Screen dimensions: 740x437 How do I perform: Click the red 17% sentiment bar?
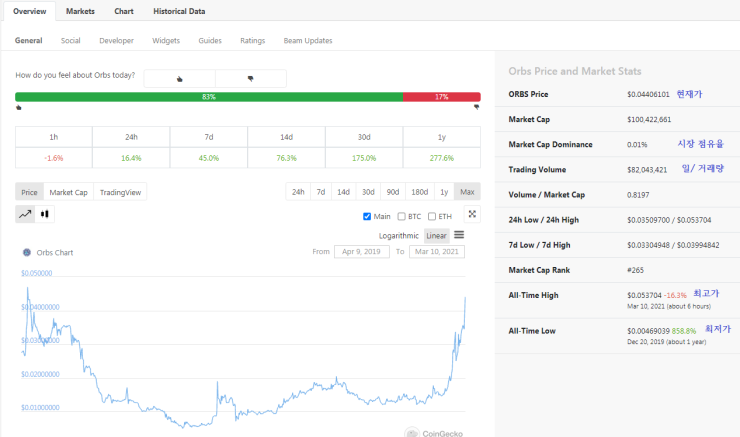[x=442, y=97]
